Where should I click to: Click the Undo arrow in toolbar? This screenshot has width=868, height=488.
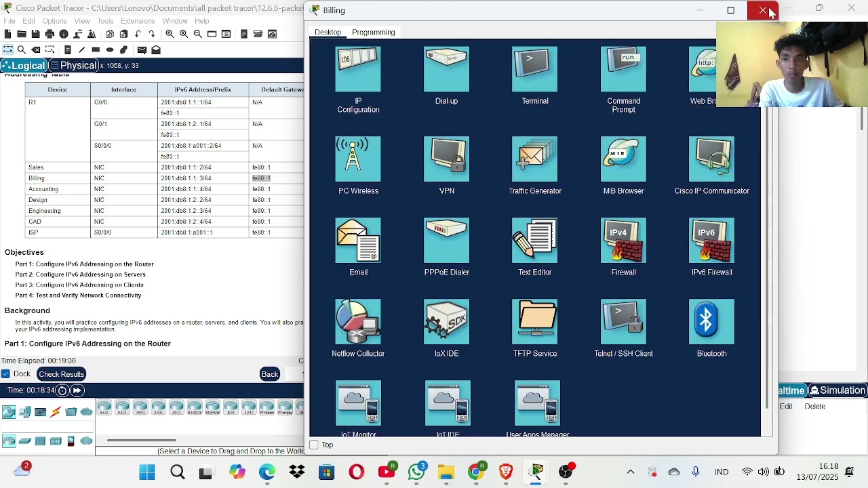pyautogui.click(x=138, y=34)
